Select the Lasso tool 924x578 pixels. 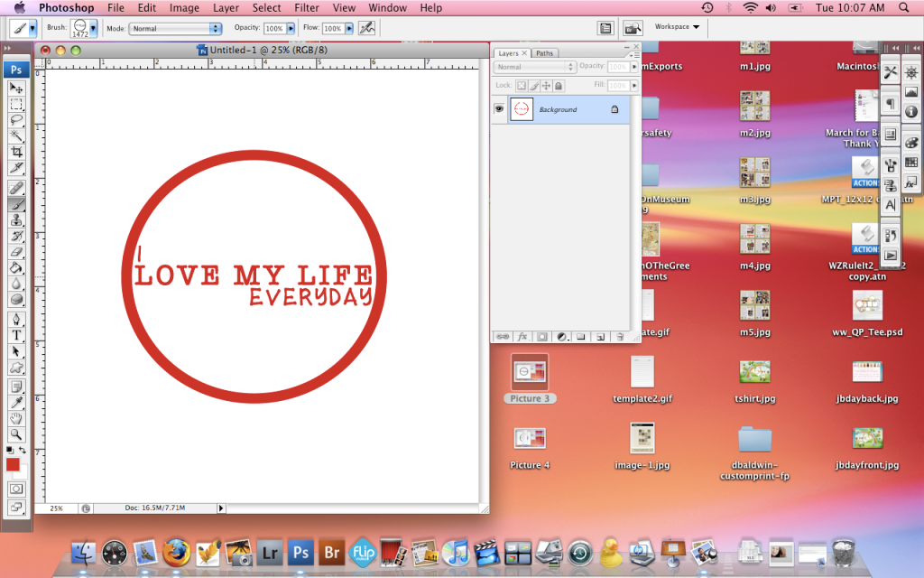pos(16,120)
